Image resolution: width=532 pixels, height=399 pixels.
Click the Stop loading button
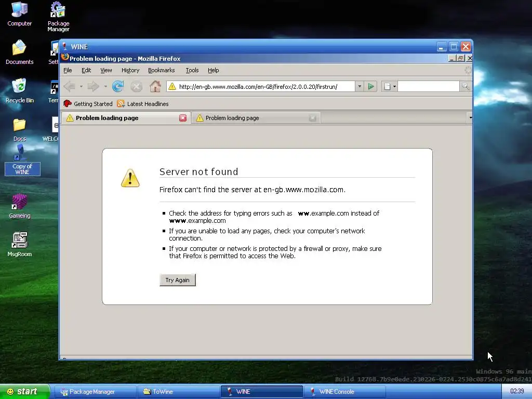click(137, 87)
